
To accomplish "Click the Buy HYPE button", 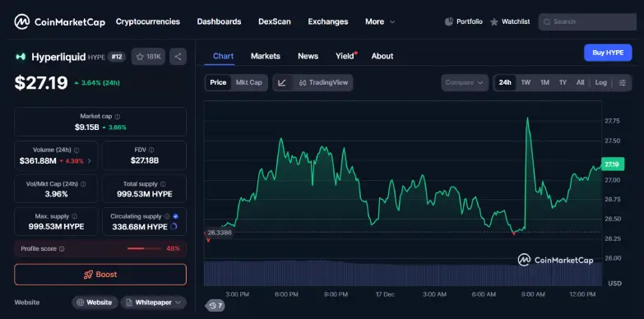I will pos(608,53).
